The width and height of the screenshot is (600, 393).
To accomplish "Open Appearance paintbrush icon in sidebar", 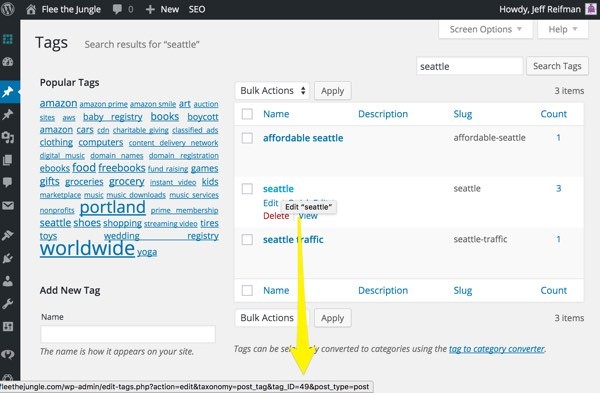I will (x=8, y=235).
